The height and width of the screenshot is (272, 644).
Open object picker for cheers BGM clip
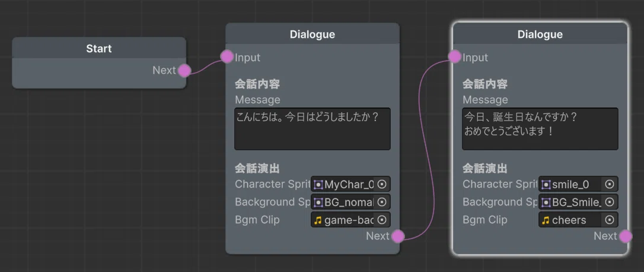(610, 220)
